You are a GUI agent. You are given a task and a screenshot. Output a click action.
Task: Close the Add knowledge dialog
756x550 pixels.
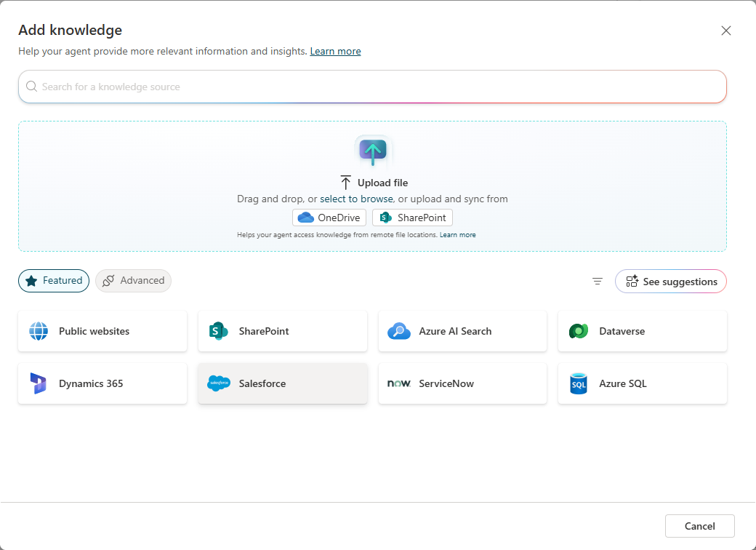click(726, 31)
